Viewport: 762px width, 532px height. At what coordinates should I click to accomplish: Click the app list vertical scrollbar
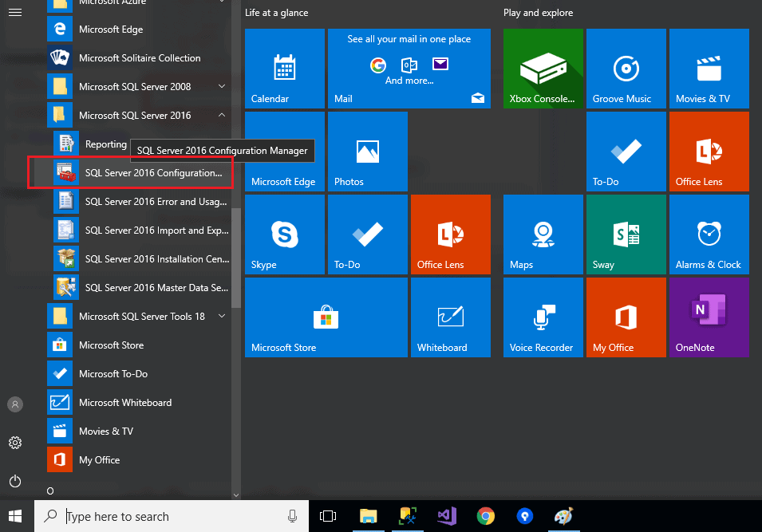235,258
